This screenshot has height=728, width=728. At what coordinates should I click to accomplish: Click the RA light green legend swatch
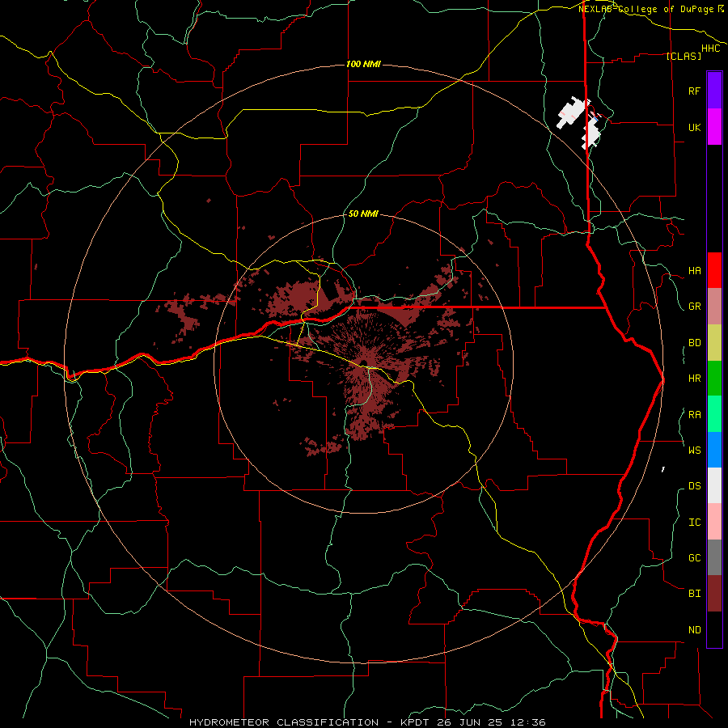click(x=714, y=414)
